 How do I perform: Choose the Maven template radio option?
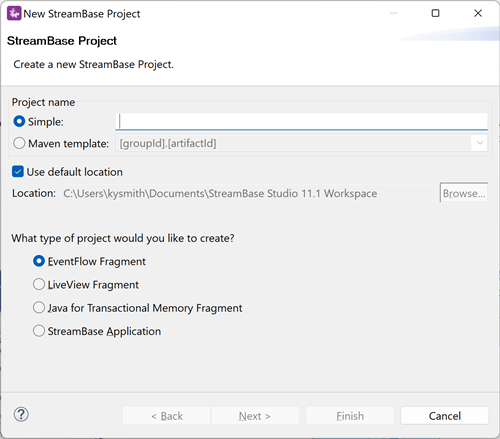[19, 143]
